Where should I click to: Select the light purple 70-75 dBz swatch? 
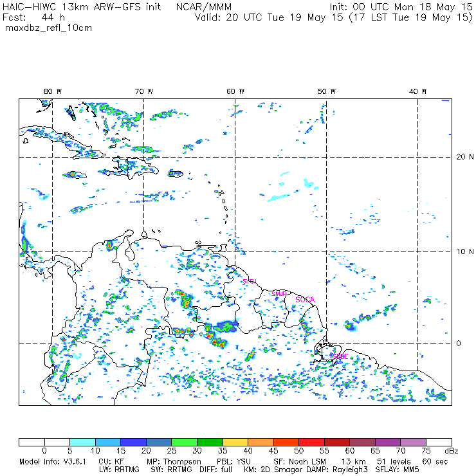414,442
